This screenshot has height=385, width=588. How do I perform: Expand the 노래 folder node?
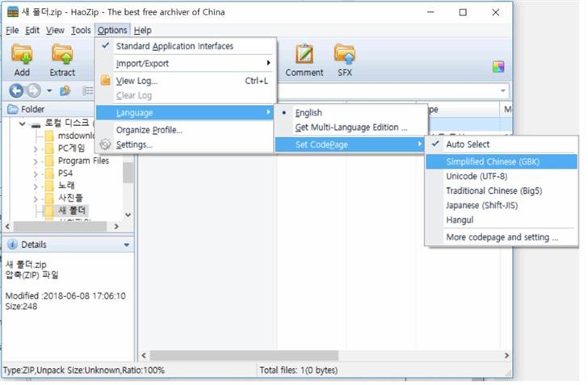[x=36, y=186]
